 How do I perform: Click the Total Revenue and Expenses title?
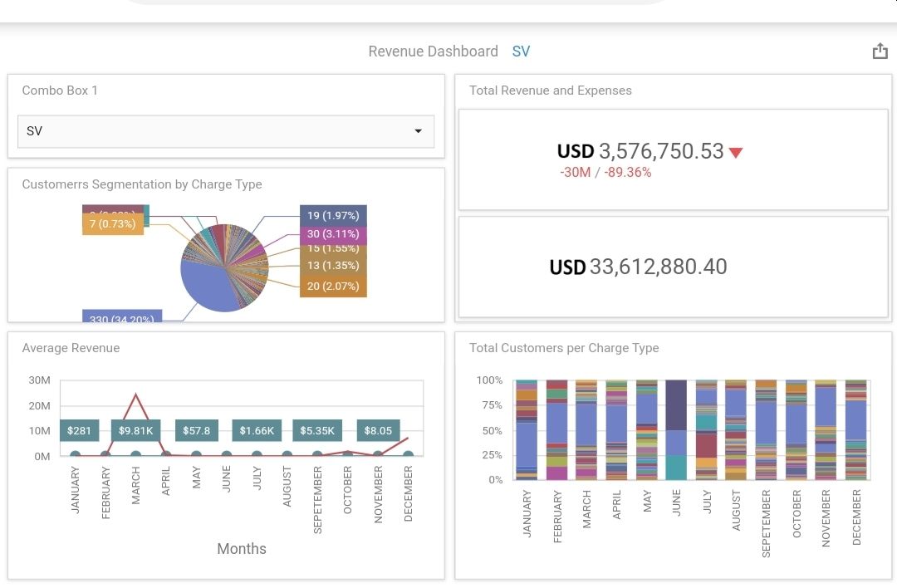pos(551,91)
